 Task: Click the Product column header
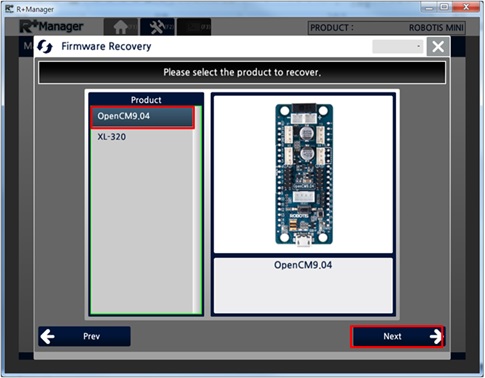[146, 100]
